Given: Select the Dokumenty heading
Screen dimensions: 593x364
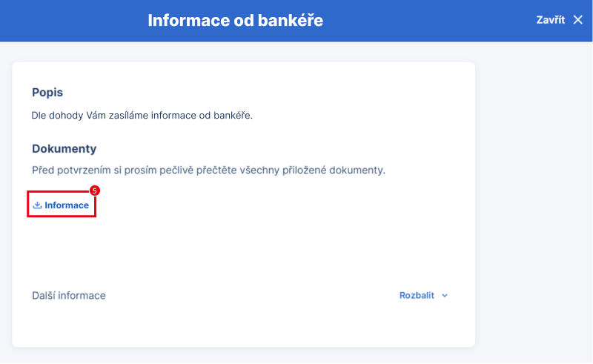Looking at the screenshot, I should (x=64, y=149).
